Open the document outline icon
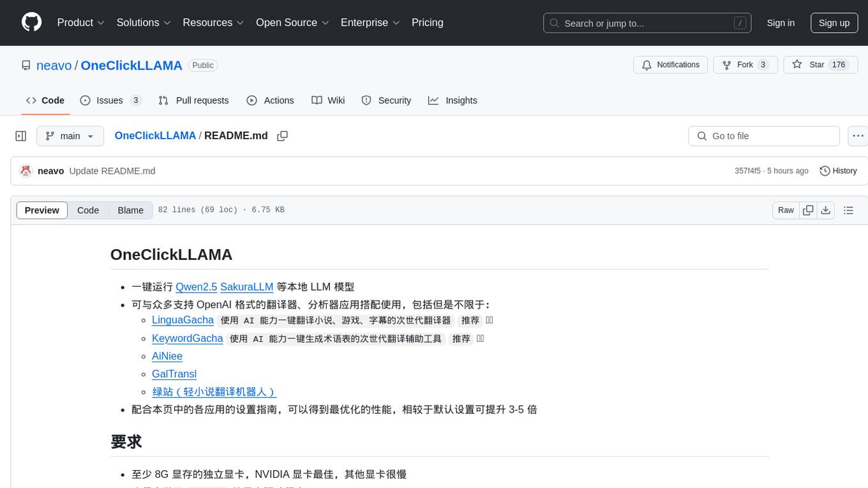Viewport: 868px width, 488px height. 848,210
